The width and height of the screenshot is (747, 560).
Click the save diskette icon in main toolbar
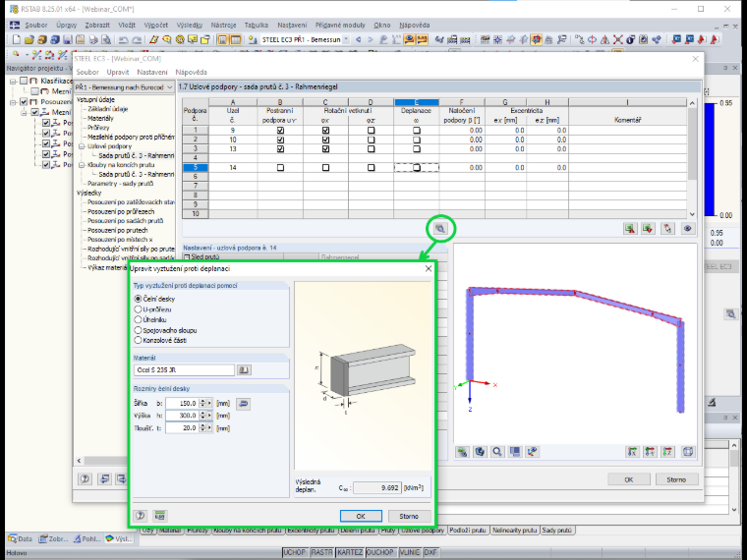pos(67,39)
